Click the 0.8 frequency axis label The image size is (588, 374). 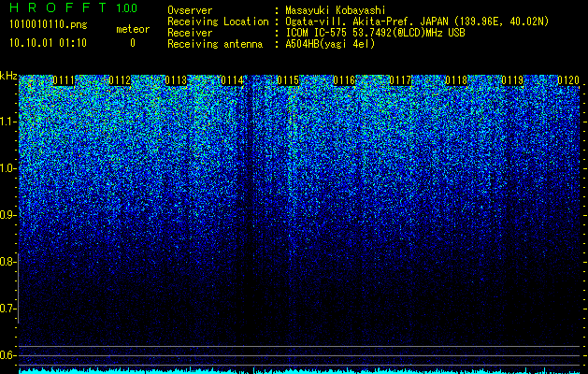(7, 262)
